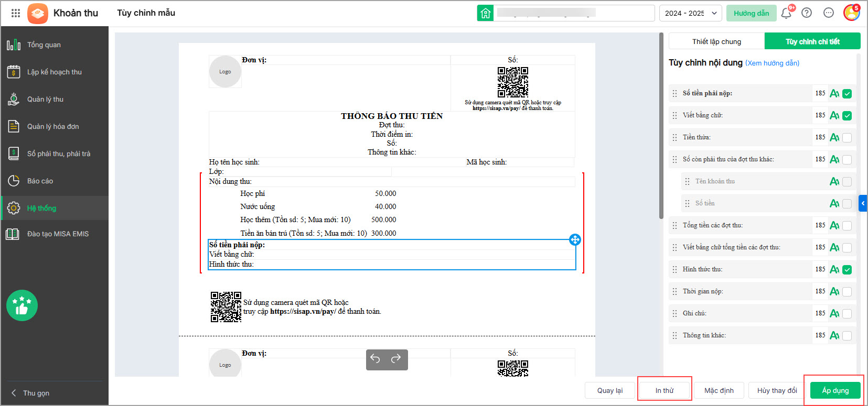Click the Hủy thay đổi button
Screen dimensions: 868x406
click(x=777, y=390)
